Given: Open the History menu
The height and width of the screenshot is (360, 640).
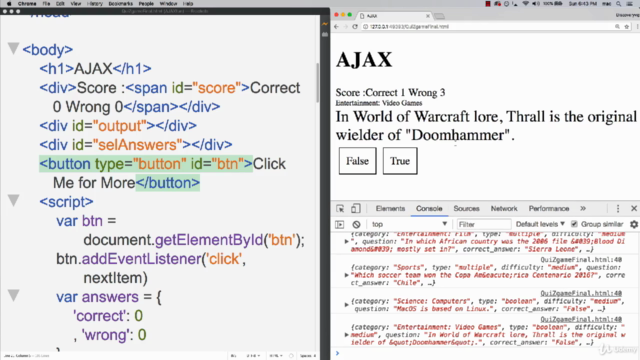Looking at the screenshot, I should coord(95,4).
